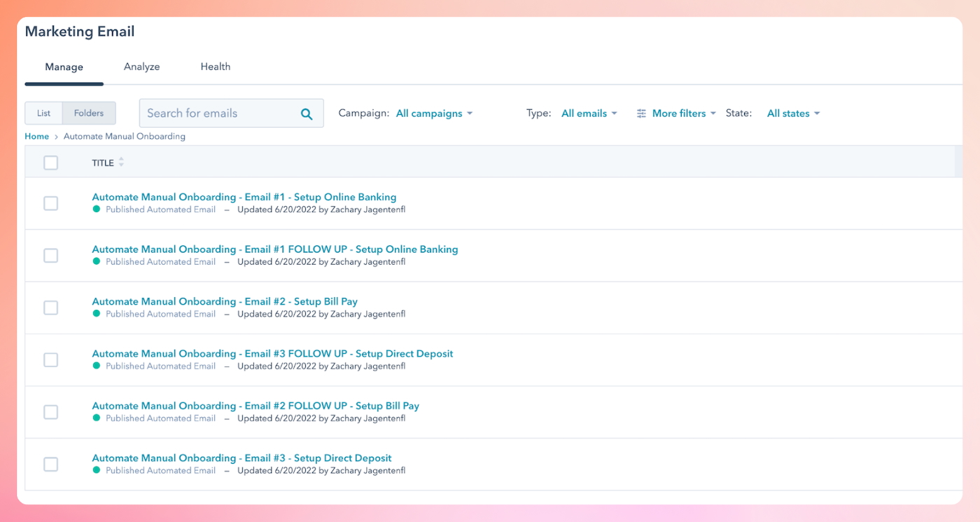Click green status dot of Email #1 Setup Online Banking

click(x=97, y=209)
